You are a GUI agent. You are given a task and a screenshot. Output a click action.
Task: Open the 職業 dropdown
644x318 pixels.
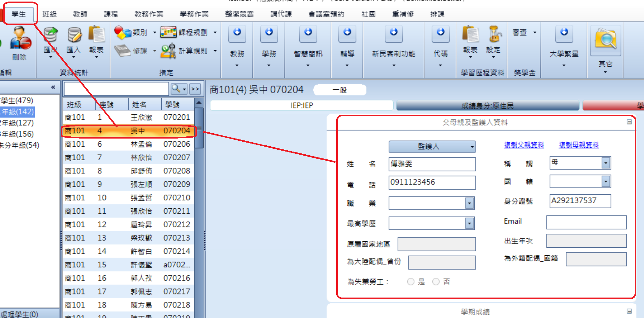coord(469,203)
